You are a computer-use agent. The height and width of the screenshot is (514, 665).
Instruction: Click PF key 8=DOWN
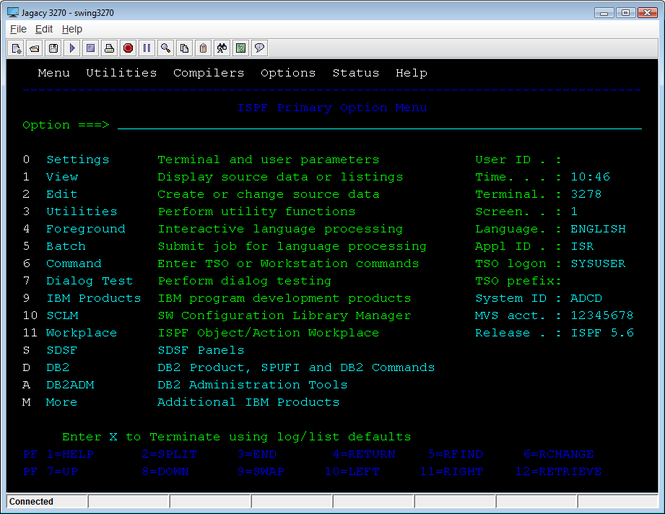165,472
